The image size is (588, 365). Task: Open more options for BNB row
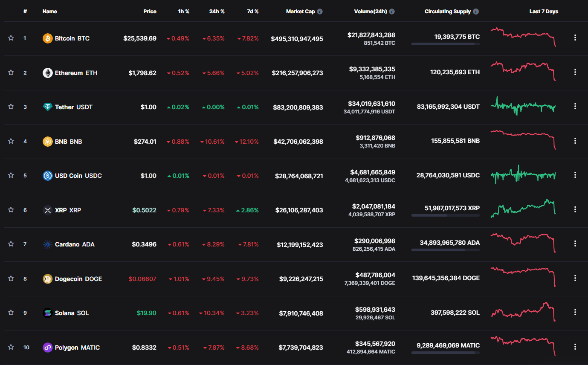tap(575, 141)
